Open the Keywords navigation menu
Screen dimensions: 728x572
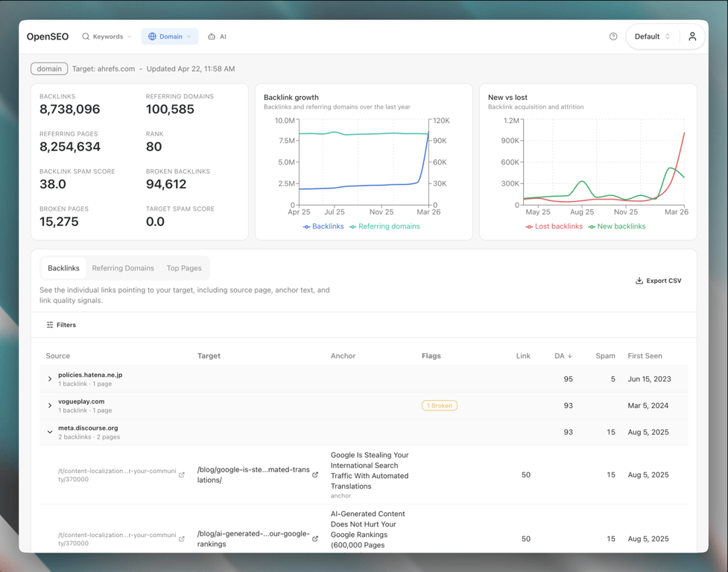[x=107, y=36]
